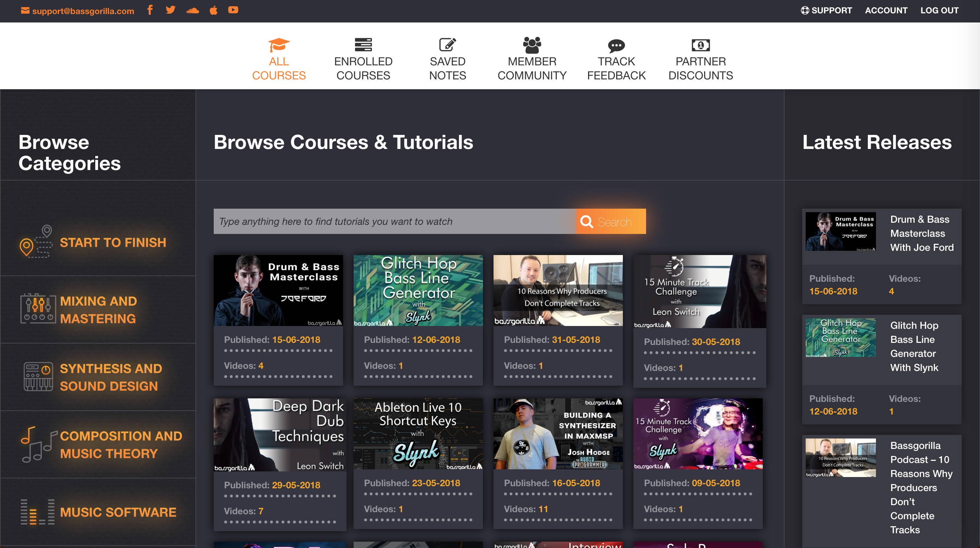Click 'Videos: 7' on Deep Dark Dub card
This screenshot has height=548, width=980.
[244, 511]
